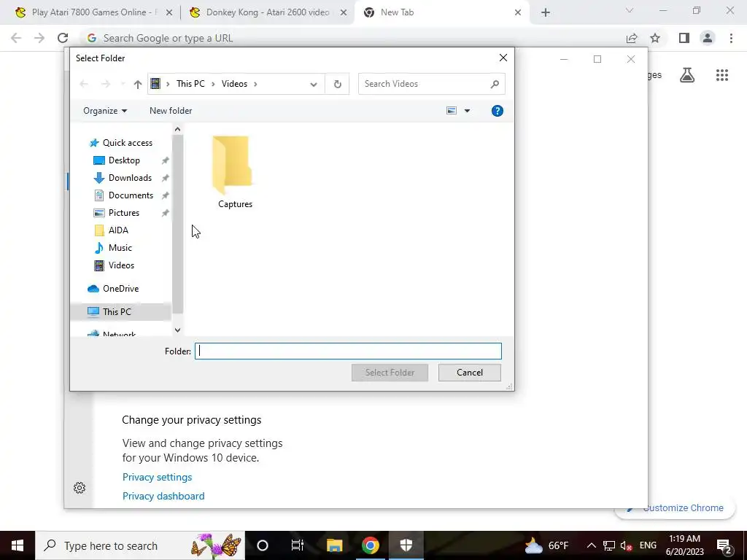Image resolution: width=747 pixels, height=560 pixels.
Task: Close the Donkey Kong tab
Action: point(344,13)
